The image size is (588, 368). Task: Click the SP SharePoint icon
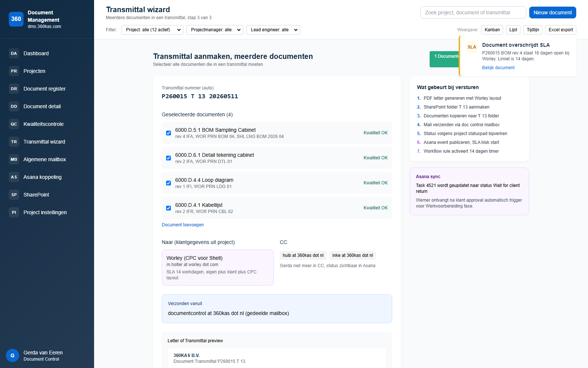click(x=14, y=195)
